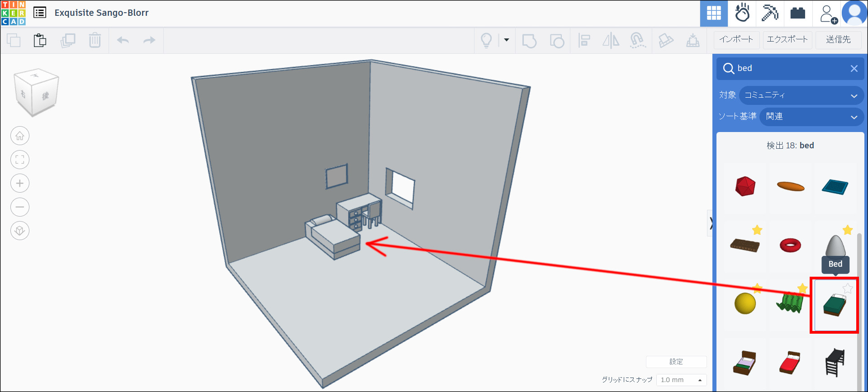The height and width of the screenshot is (392, 868).
Task: Select the black bunk bed shape
Action: 835,362
